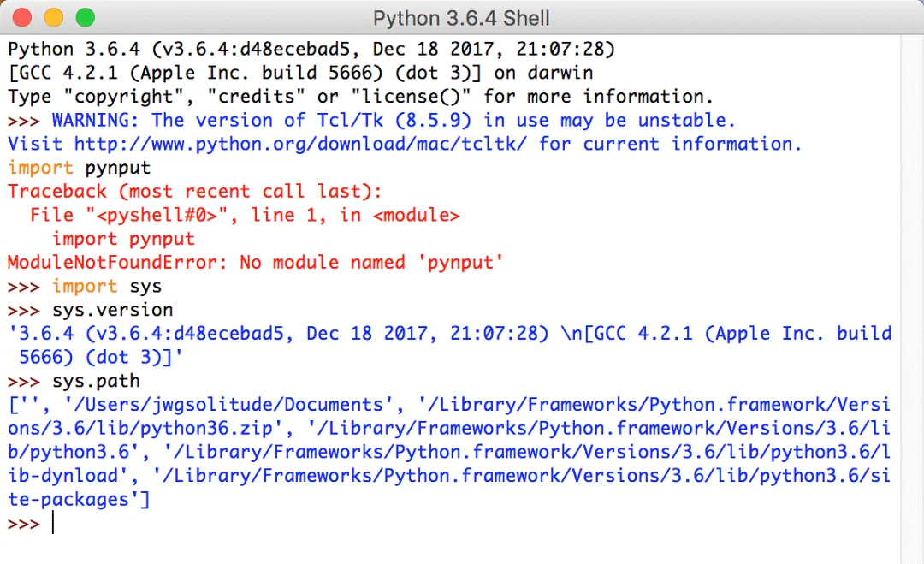This screenshot has height=564, width=924.
Task: Click the Traceback (most recent call last) line
Action: 195,192
